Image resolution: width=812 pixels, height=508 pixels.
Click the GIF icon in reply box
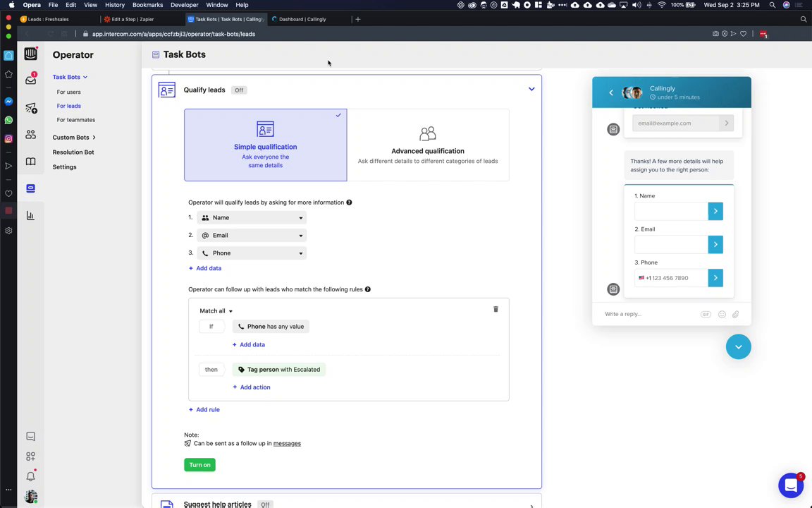pyautogui.click(x=706, y=314)
